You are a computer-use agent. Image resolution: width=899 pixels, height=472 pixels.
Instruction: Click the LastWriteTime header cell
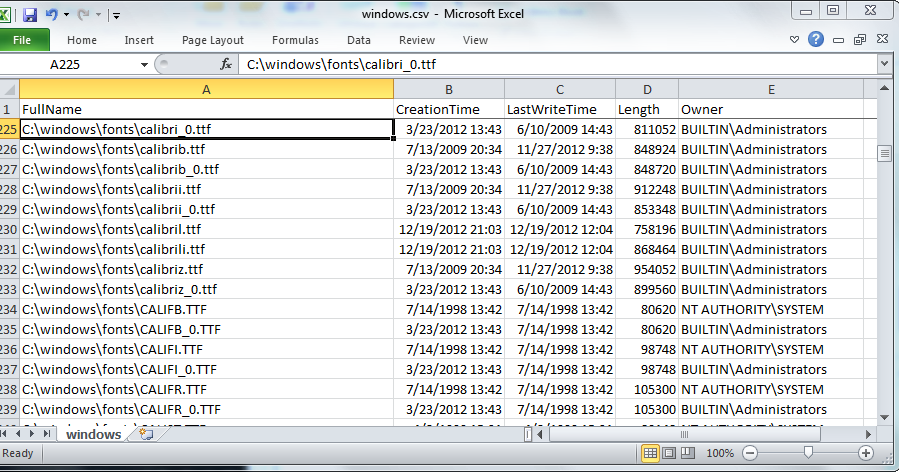click(x=560, y=110)
